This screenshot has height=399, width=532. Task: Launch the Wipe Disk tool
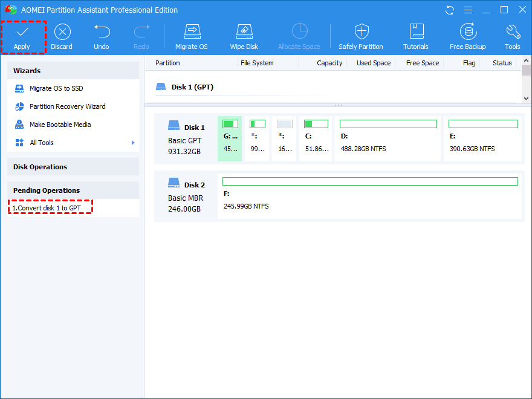tap(244, 37)
